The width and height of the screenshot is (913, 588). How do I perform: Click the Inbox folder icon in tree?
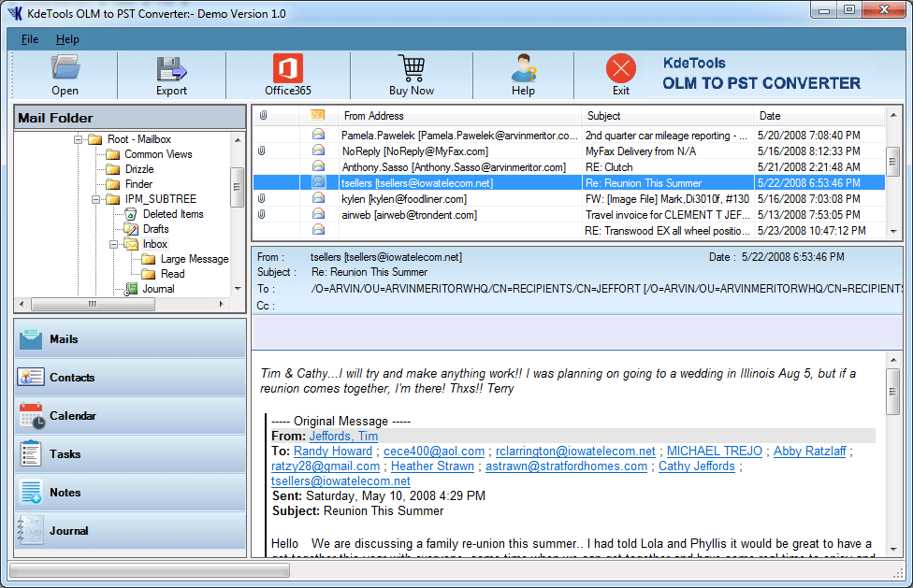[132, 244]
